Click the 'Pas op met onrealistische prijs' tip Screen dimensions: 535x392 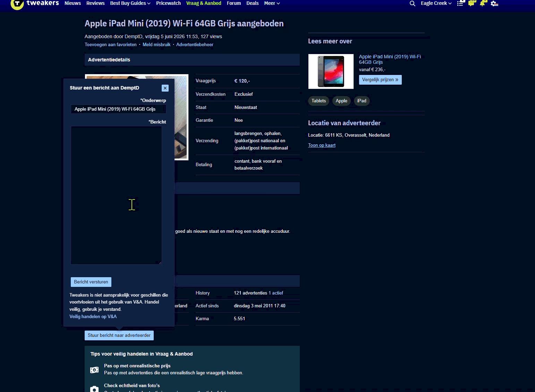[x=137, y=366]
